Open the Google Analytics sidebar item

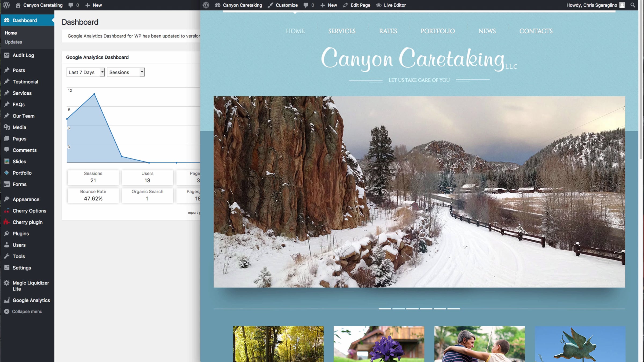(31, 300)
